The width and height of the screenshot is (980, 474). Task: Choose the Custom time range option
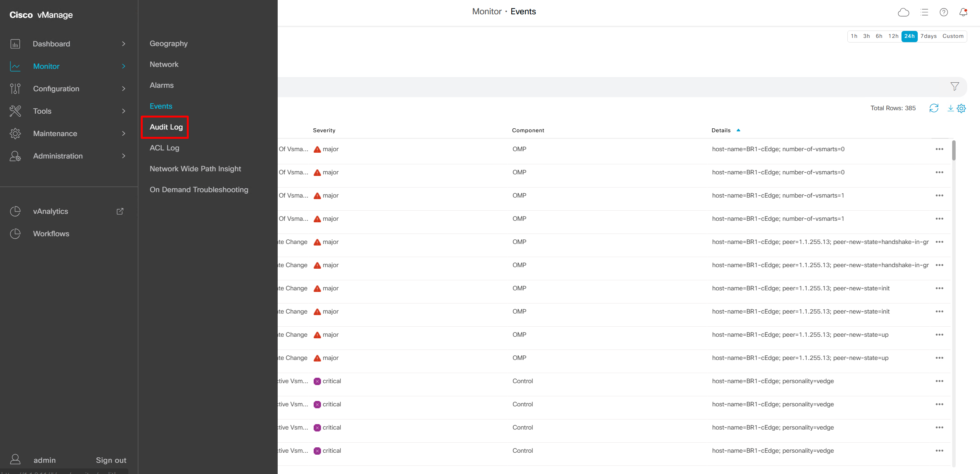coord(953,36)
